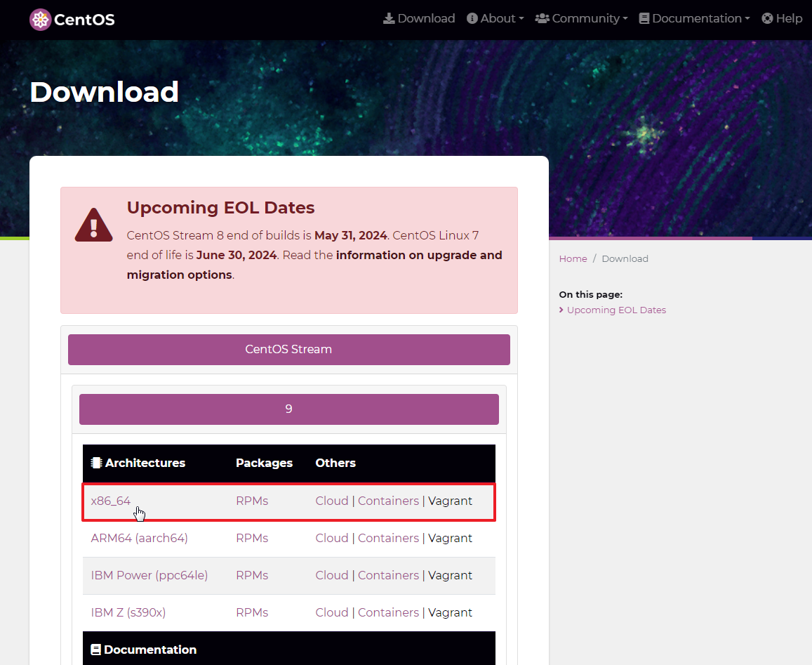The image size is (812, 665).
Task: Open RPMs for x86_64
Action: pyautogui.click(x=252, y=501)
